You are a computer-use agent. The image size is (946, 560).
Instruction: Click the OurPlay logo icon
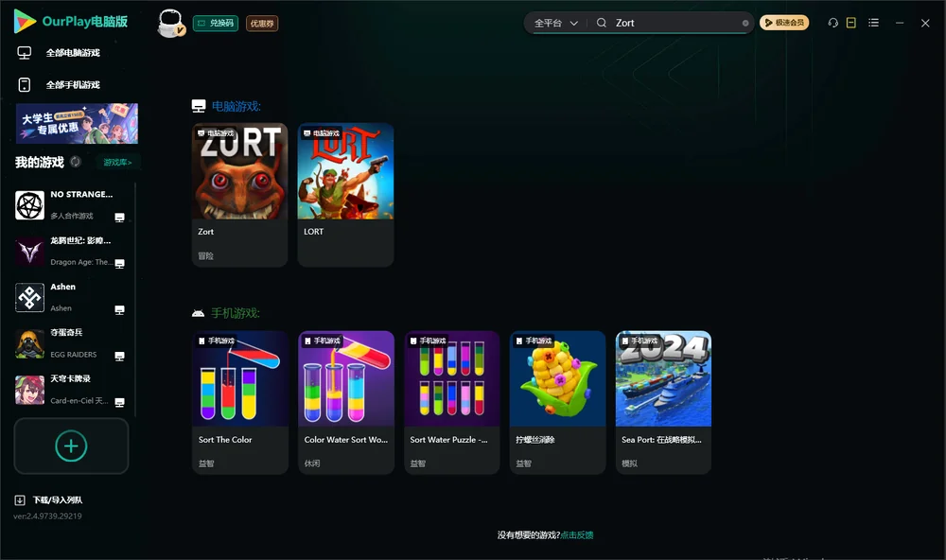(x=25, y=21)
